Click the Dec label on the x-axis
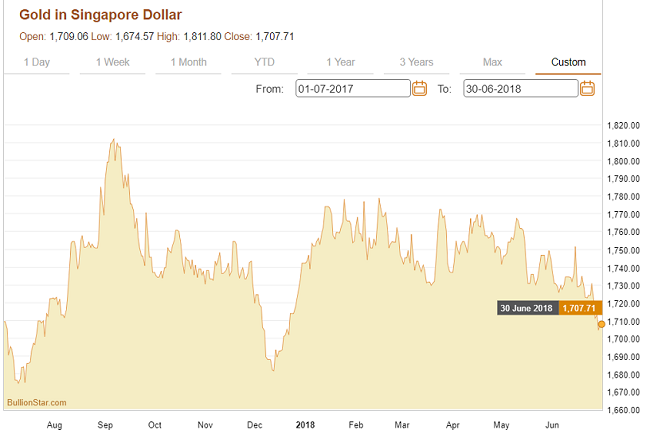The width and height of the screenshot is (650, 433). coord(255,425)
